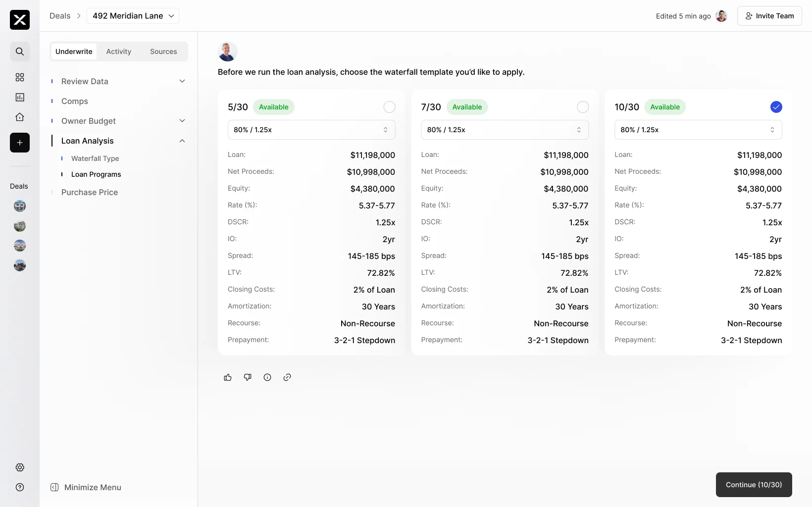Collapse the Loan Analysis section chevron
This screenshot has height=507, width=812.
182,141
